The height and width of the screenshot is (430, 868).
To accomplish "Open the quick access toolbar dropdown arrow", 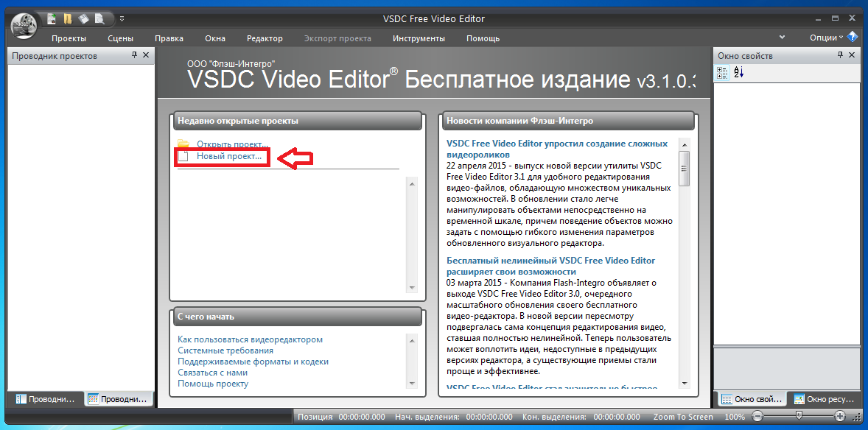I will tap(122, 18).
